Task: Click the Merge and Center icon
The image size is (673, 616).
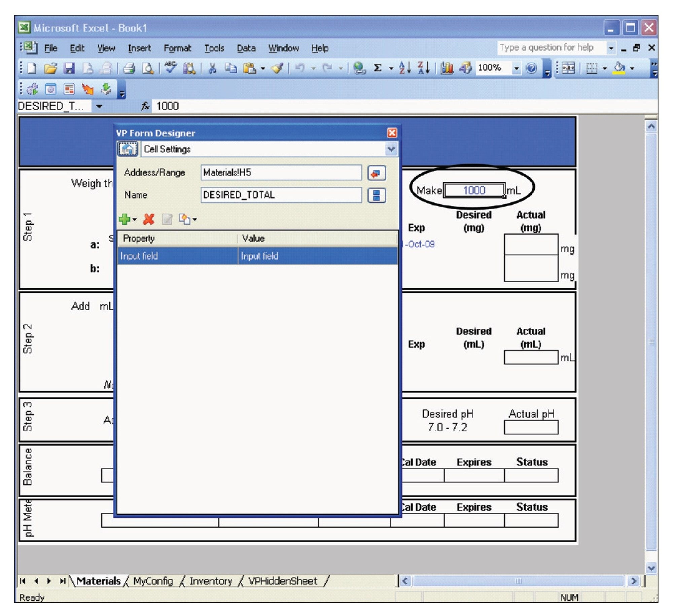Action: [569, 68]
